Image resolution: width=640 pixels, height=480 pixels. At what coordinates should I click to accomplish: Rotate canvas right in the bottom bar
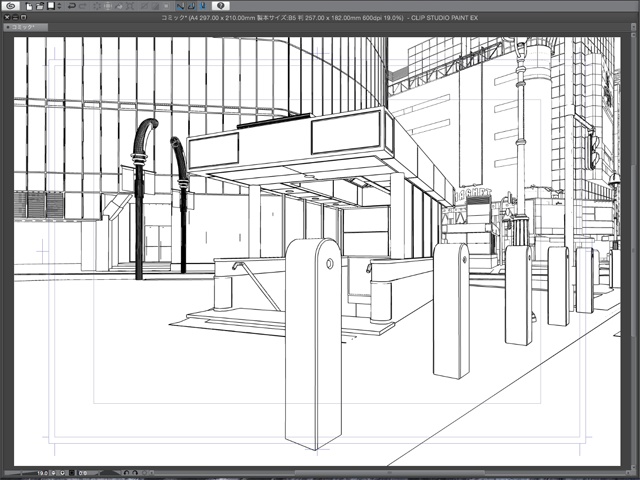pos(135,473)
